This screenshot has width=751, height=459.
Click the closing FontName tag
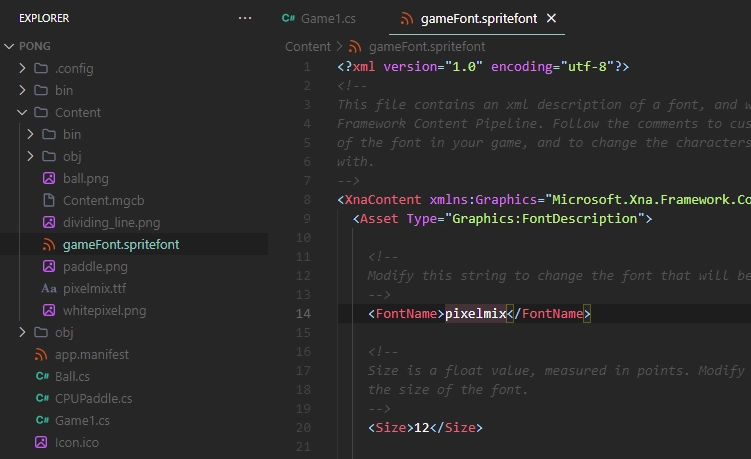tap(549, 314)
